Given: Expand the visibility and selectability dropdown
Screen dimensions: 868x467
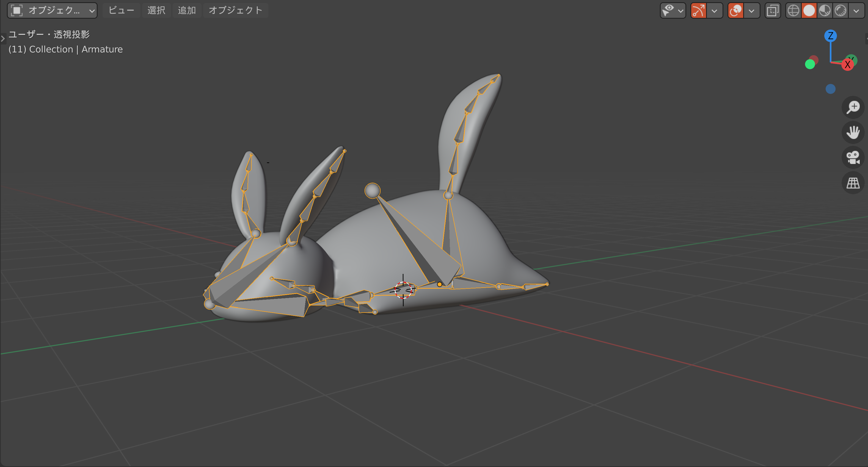Looking at the screenshot, I should pyautogui.click(x=681, y=11).
